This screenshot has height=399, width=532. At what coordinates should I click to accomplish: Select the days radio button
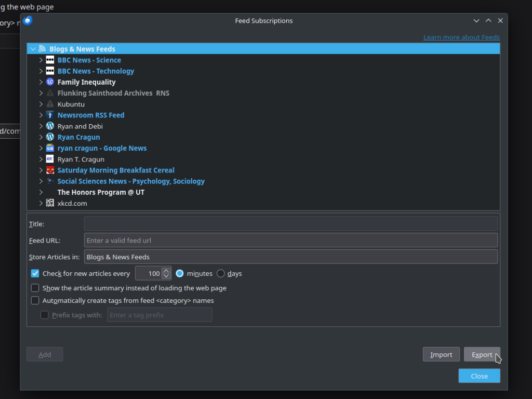coord(221,273)
